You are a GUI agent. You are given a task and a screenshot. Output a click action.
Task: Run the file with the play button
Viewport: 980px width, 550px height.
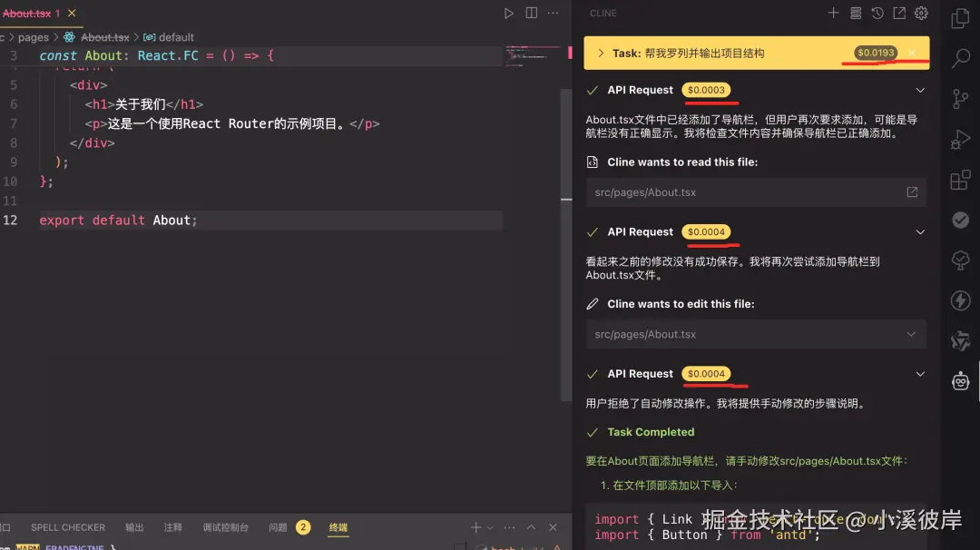510,12
